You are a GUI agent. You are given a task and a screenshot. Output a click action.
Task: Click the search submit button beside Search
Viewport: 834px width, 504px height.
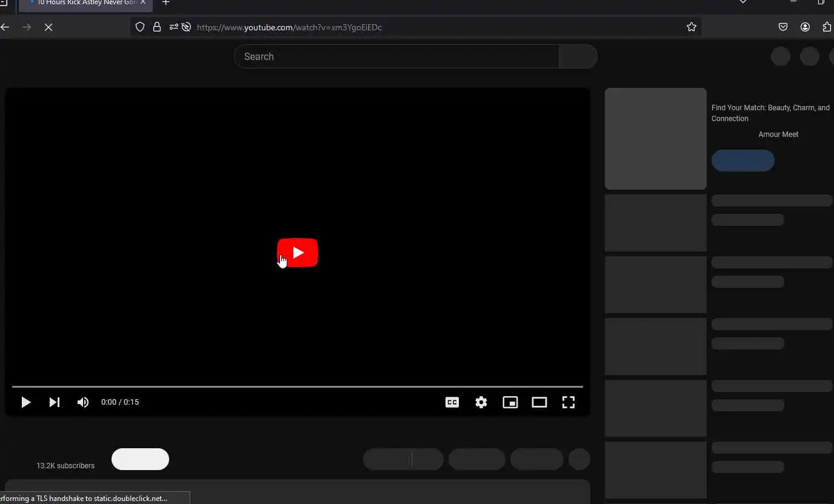578,56
